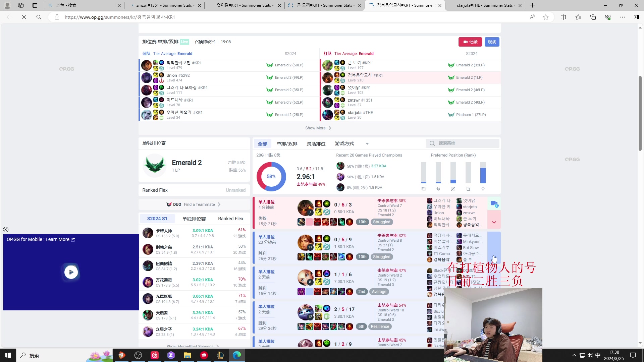
Task: Click 众星之子 champion icon in stats list
Action: coord(148,331)
